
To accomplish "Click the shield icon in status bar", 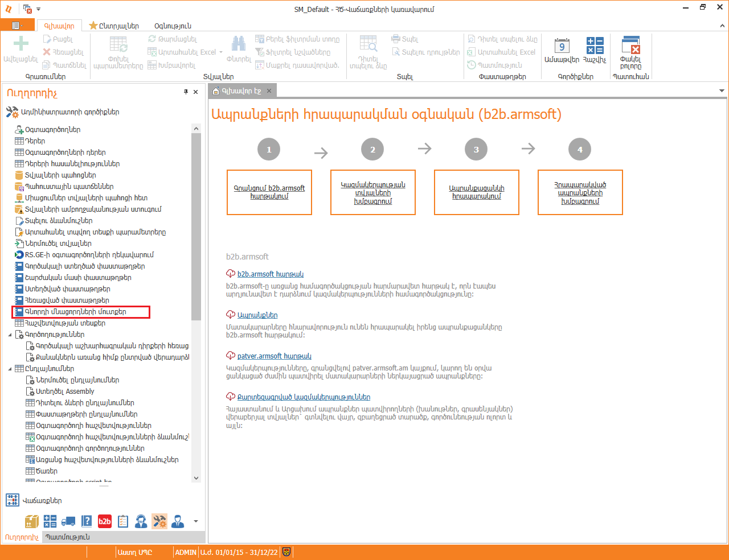I will tap(286, 552).
